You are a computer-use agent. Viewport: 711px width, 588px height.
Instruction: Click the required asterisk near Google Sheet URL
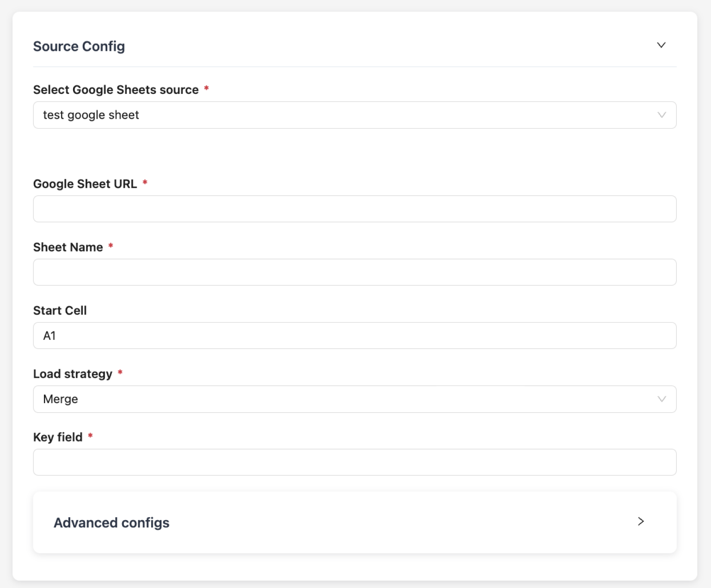(x=146, y=183)
